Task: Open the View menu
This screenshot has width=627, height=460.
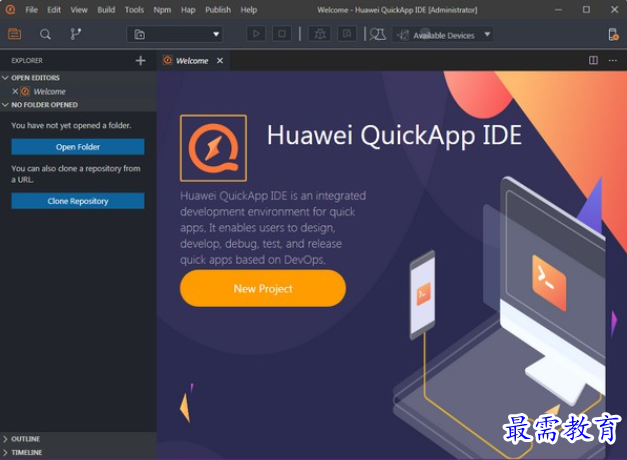Action: point(79,10)
